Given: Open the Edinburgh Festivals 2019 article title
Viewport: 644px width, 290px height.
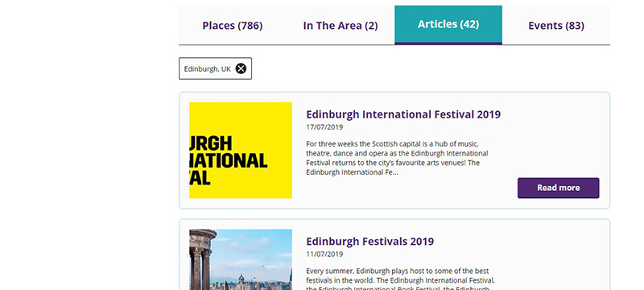Looking at the screenshot, I should (x=369, y=241).
